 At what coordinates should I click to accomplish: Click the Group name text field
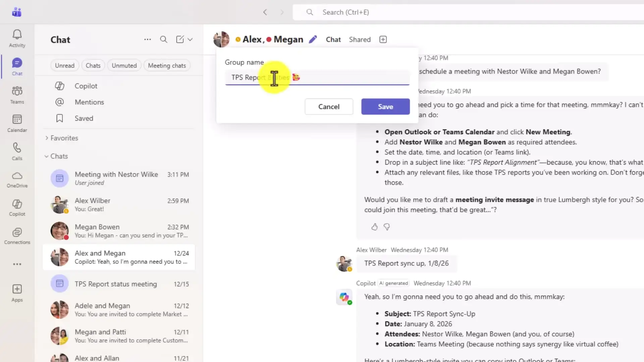click(x=317, y=77)
